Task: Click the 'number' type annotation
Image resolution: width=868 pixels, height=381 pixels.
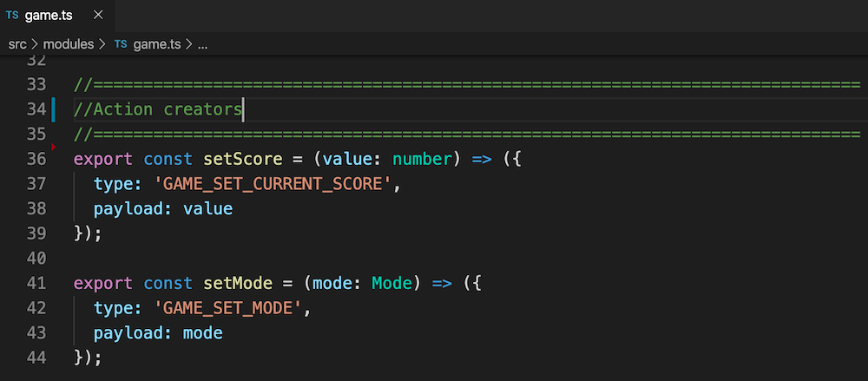Action: coord(423,160)
